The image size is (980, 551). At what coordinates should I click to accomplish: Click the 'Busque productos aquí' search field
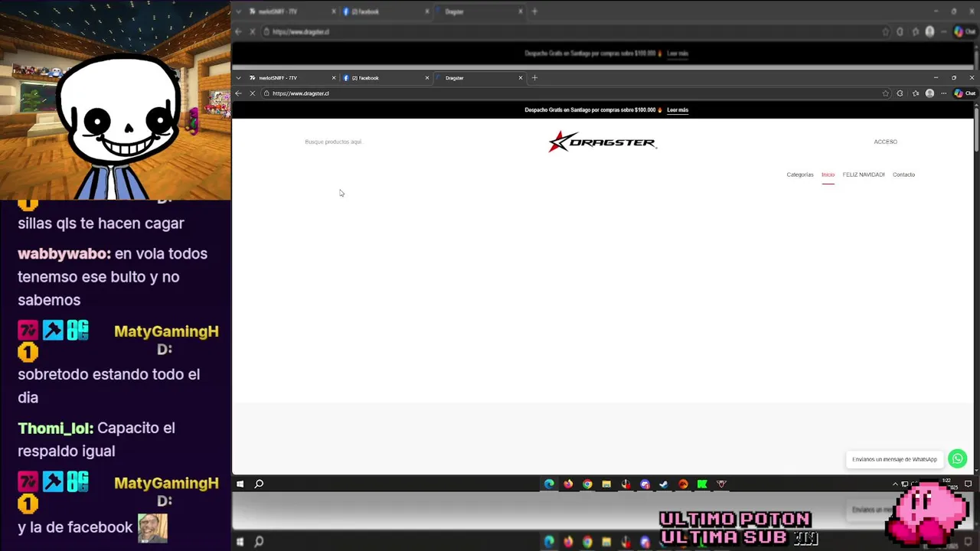pyautogui.click(x=333, y=142)
